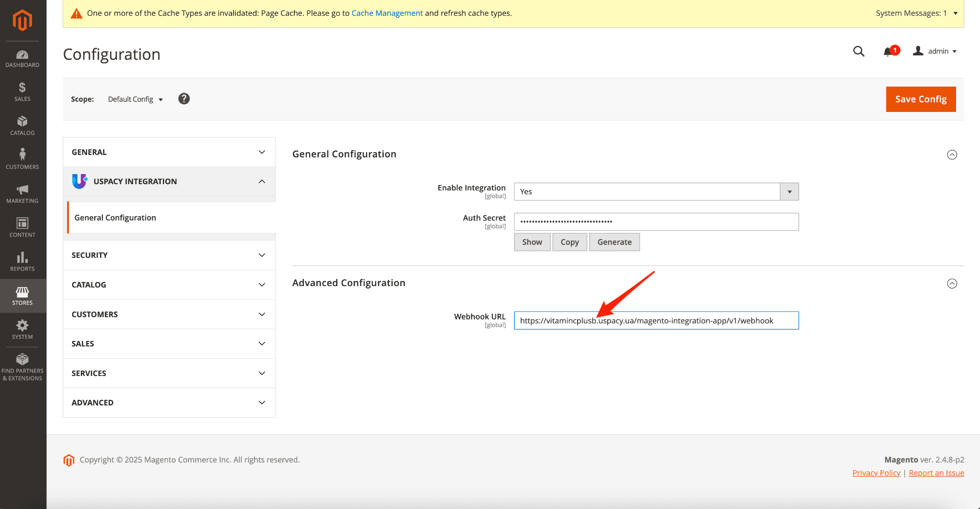
Task: Open the notifications bell
Action: pos(888,52)
